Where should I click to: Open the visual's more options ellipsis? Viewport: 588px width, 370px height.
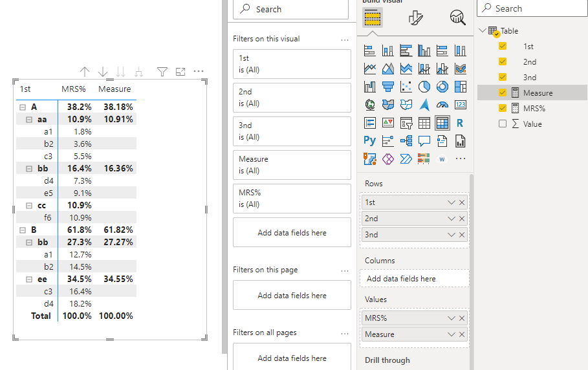[x=199, y=71]
